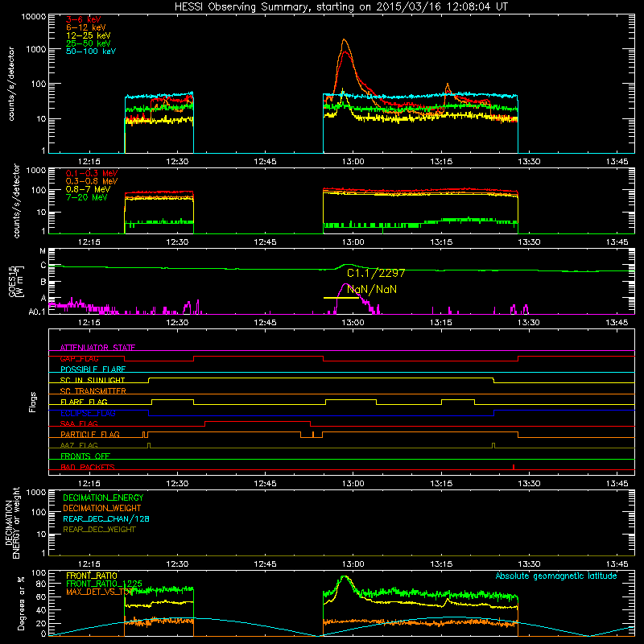Click the orange '0.3-0.8 MeV' legend label
The image size is (644, 644).
click(92, 181)
